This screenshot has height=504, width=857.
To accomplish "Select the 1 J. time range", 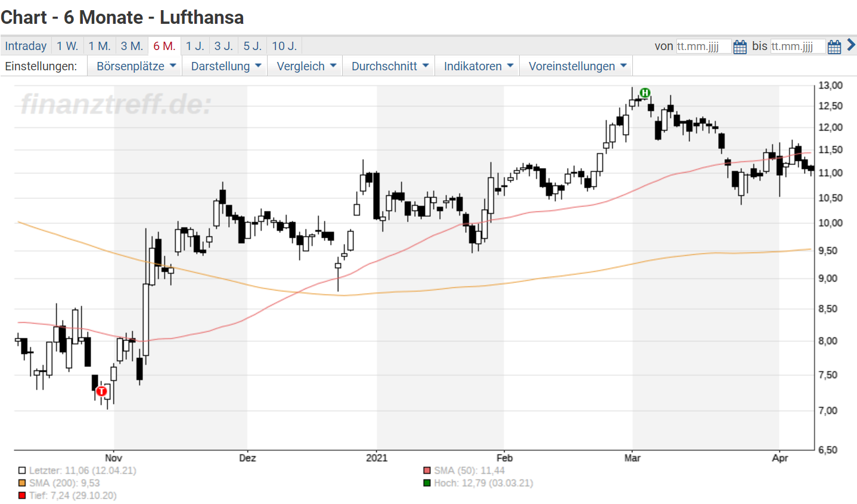I will [195, 46].
